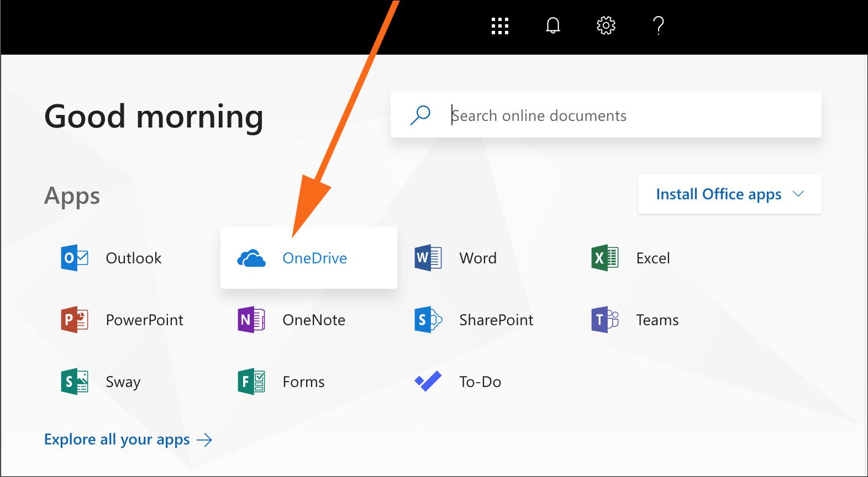This screenshot has width=868, height=477.
Task: Click the magnifying glass search icon
Action: 420,115
